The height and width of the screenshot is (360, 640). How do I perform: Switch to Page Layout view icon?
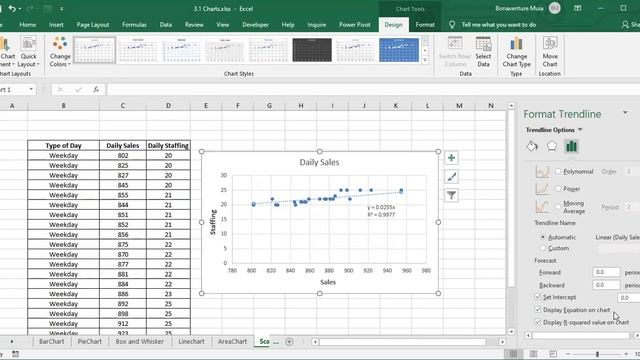pos(533,353)
